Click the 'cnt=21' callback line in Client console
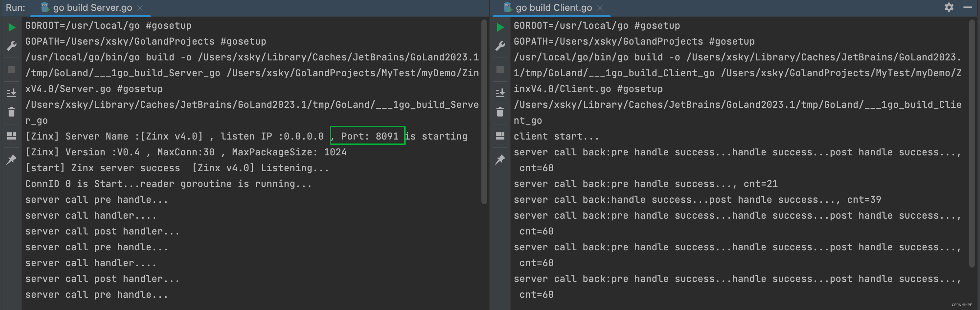980x310 pixels. click(646, 184)
